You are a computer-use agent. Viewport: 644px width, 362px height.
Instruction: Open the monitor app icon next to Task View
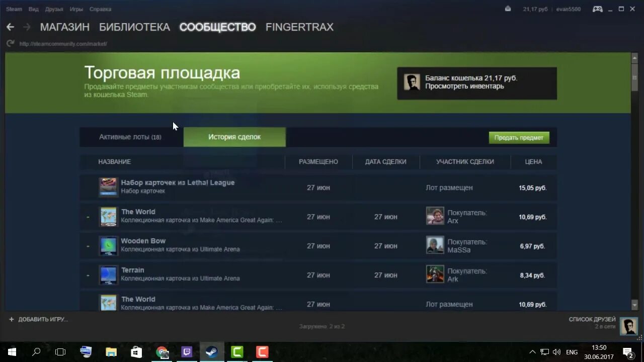(86, 352)
